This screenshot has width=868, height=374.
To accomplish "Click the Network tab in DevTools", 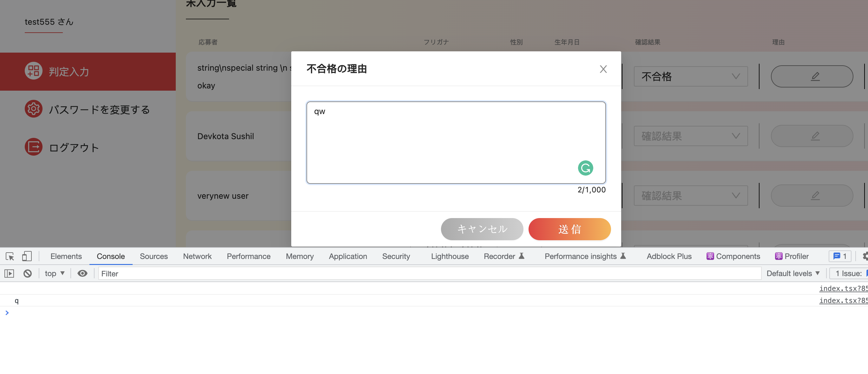I will click(197, 255).
